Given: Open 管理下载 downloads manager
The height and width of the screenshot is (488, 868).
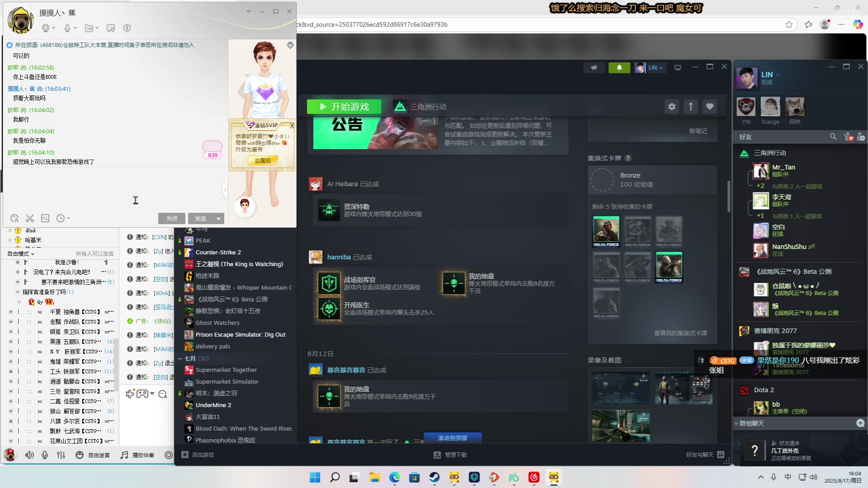Looking at the screenshot, I should pos(450,455).
